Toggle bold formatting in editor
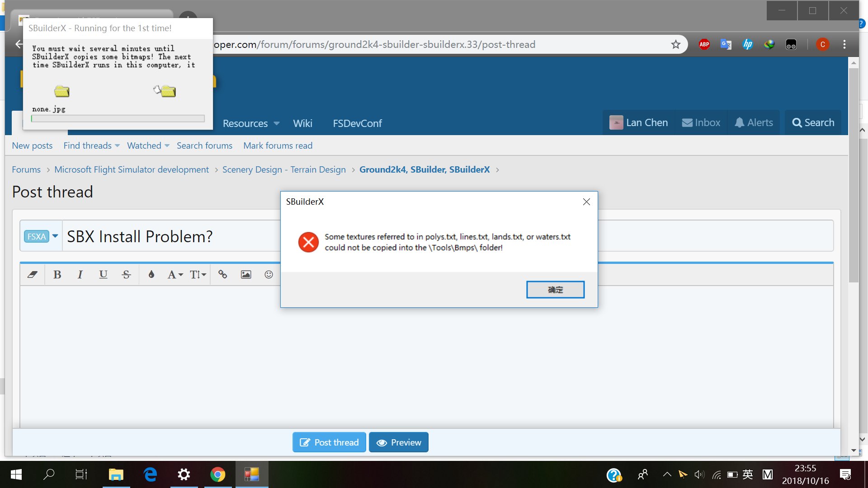The image size is (868, 488). [57, 274]
